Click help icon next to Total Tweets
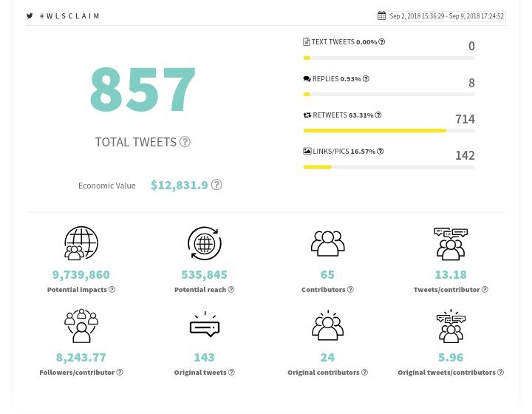This screenshot has width=532, height=414. (x=185, y=142)
